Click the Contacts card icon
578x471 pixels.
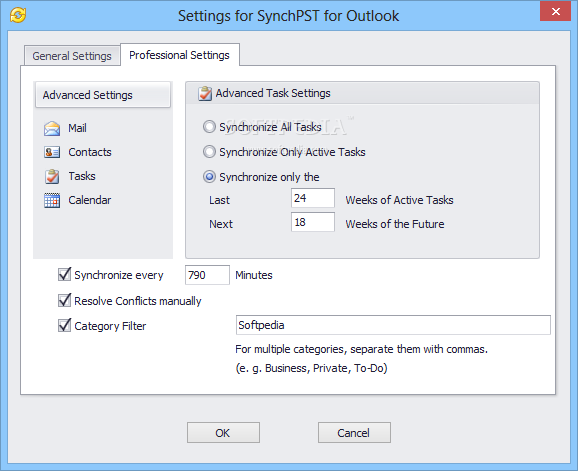(x=52, y=152)
